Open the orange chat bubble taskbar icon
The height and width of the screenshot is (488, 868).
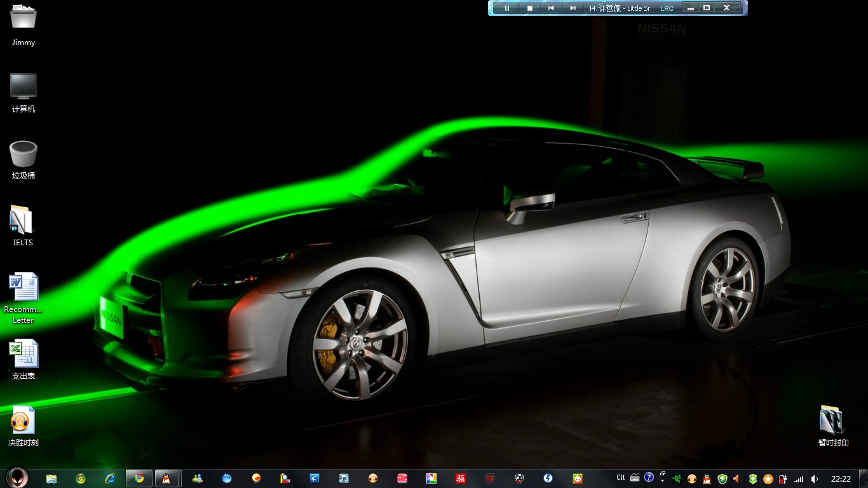256,478
